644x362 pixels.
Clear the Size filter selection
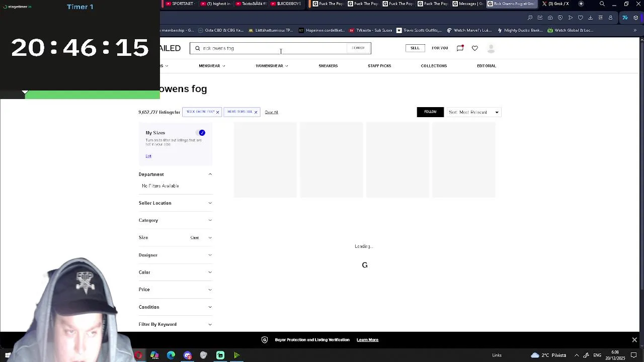[x=195, y=238]
